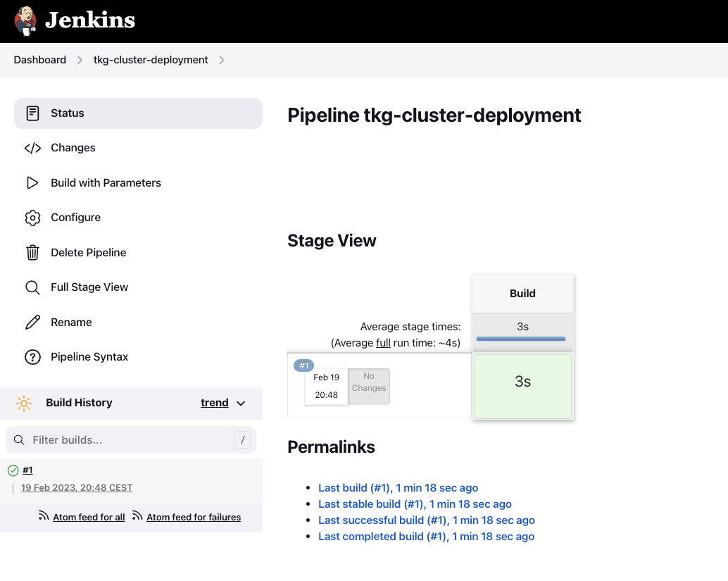Open the Configure gear icon

pos(32,218)
